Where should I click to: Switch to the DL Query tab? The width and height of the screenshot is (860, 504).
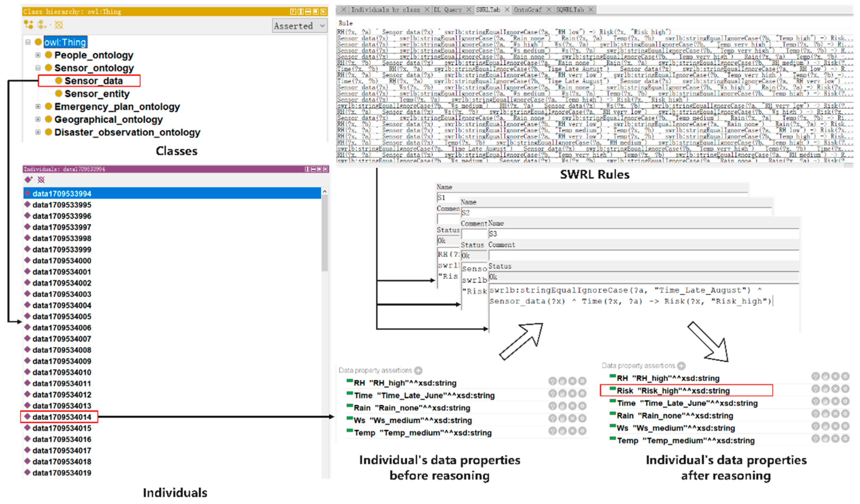(447, 10)
